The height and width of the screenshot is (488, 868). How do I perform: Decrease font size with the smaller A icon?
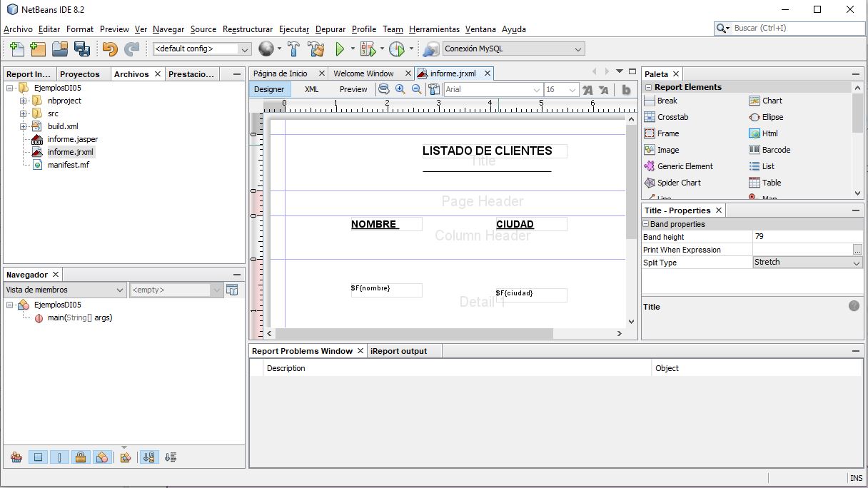[x=604, y=90]
